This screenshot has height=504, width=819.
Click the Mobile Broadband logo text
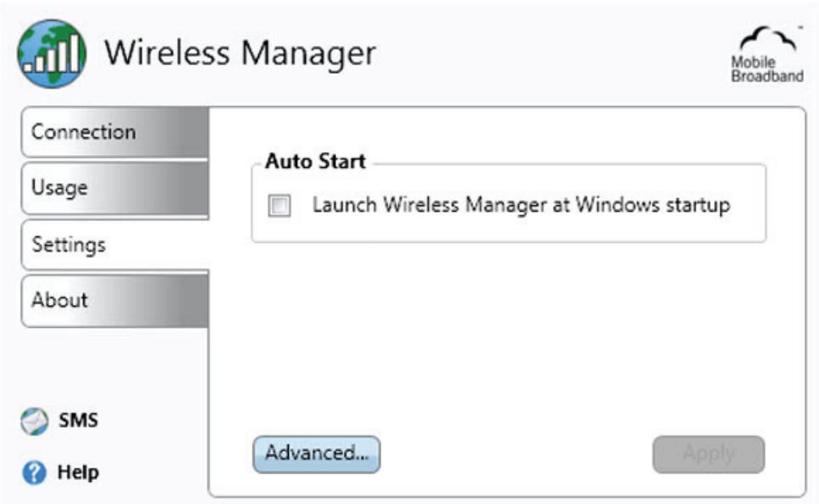766,69
